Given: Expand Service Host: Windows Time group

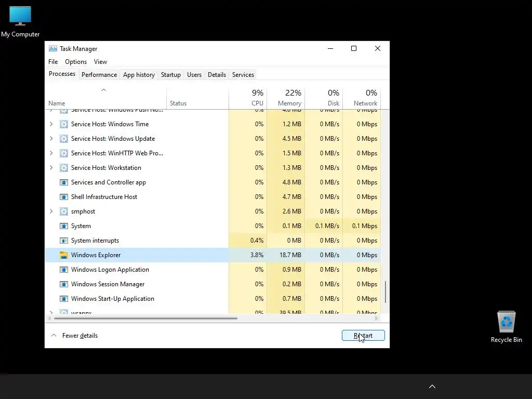Looking at the screenshot, I should click(51, 124).
